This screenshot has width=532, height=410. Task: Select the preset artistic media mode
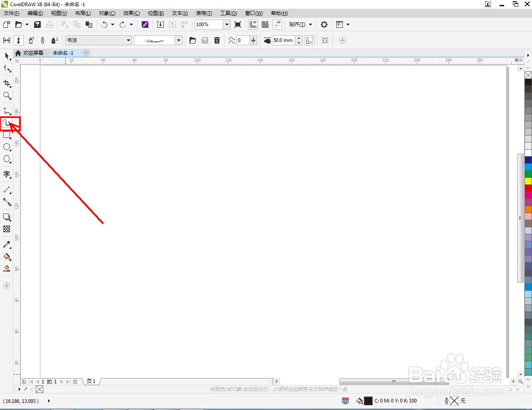click(x=7, y=40)
